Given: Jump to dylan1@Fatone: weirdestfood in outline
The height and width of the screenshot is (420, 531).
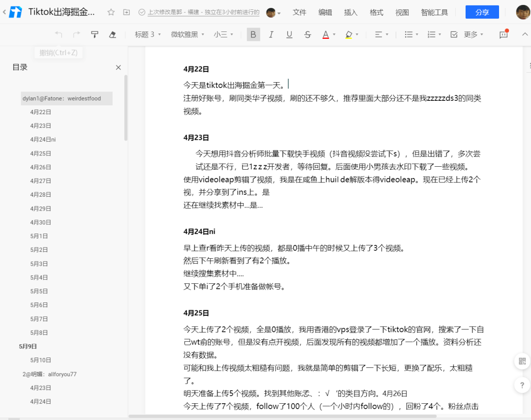Looking at the screenshot, I should [67, 98].
